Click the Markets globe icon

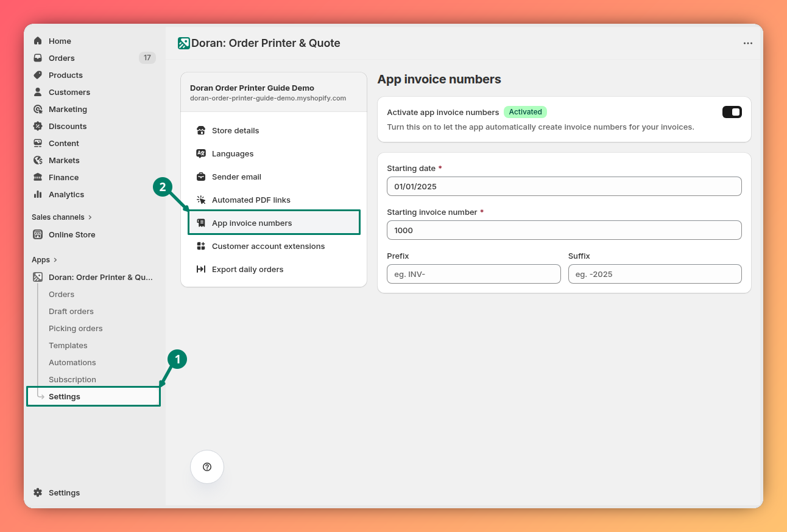pyautogui.click(x=38, y=160)
